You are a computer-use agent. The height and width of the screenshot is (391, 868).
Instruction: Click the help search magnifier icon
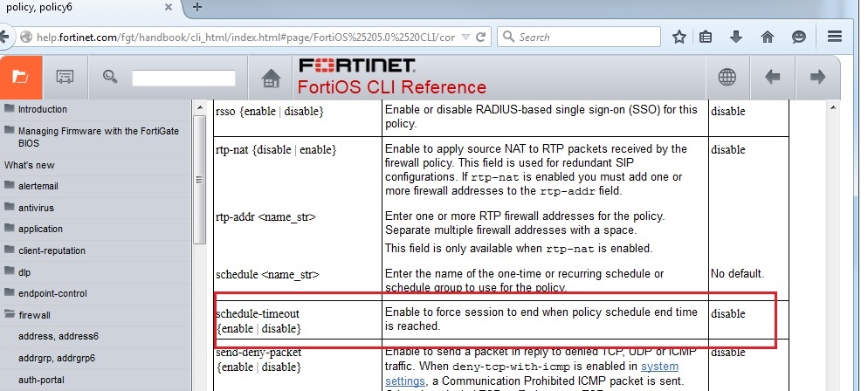click(x=110, y=77)
